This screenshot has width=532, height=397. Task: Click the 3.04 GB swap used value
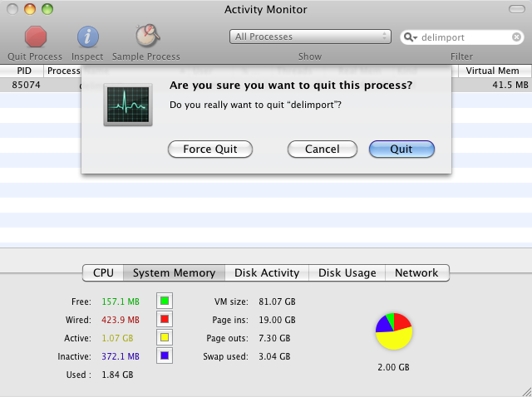(274, 356)
